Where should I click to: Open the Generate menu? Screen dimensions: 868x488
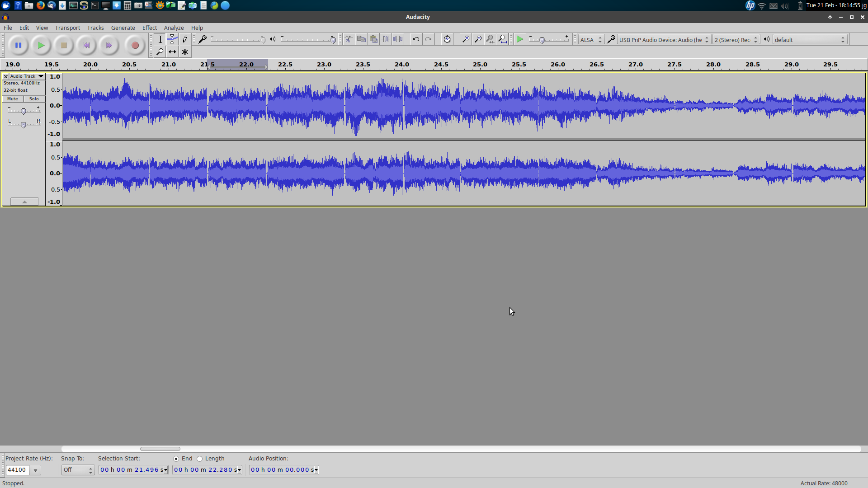click(x=123, y=28)
